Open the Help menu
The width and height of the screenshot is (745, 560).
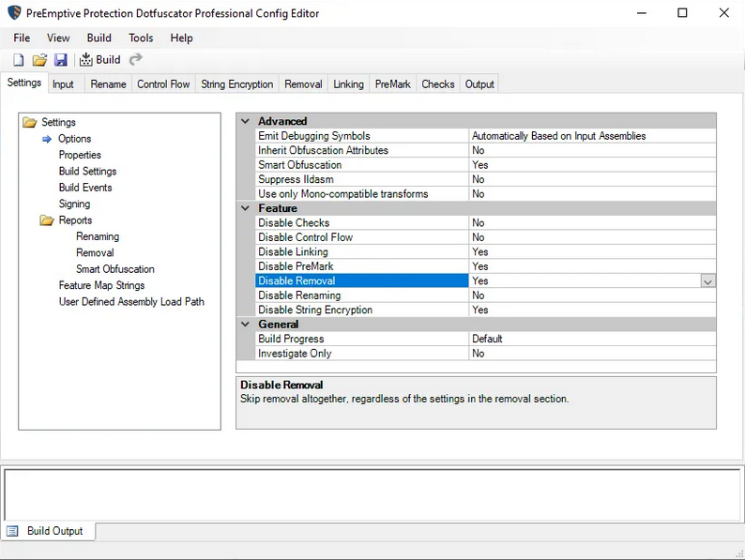(x=181, y=38)
